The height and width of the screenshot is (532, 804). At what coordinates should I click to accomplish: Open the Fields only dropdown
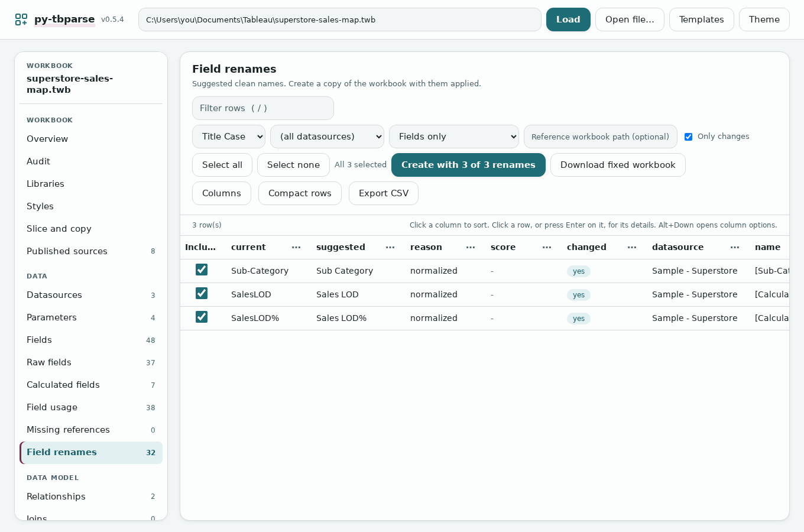click(454, 137)
